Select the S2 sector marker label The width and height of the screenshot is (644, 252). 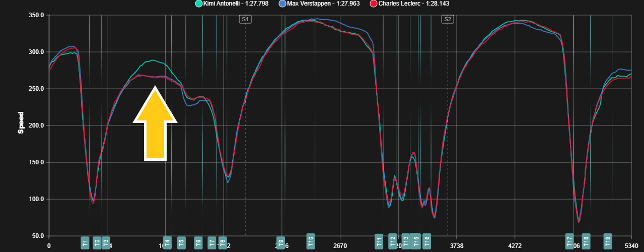tap(448, 19)
